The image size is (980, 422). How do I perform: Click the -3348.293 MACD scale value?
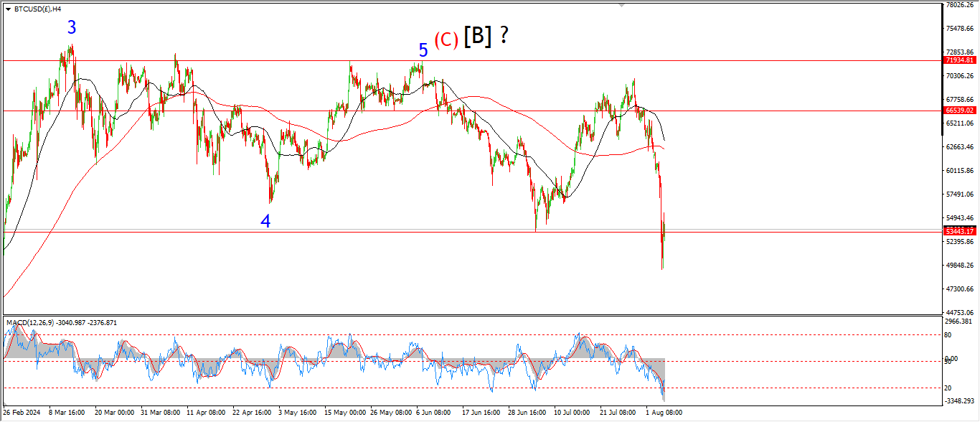(959, 400)
